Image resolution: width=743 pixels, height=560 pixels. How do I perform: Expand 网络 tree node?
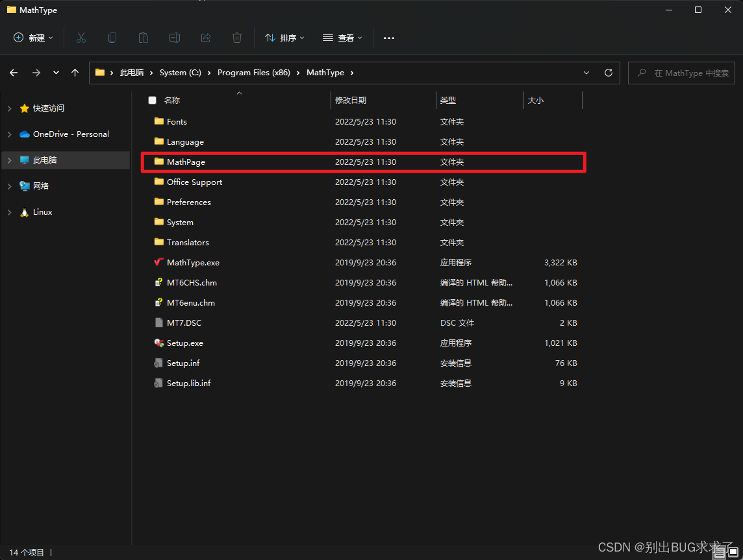[x=10, y=186]
